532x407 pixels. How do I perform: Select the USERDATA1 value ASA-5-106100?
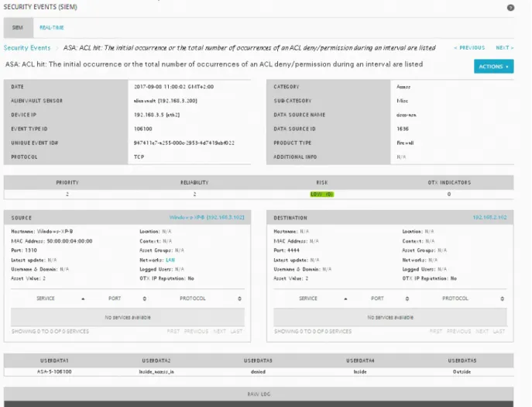54,371
